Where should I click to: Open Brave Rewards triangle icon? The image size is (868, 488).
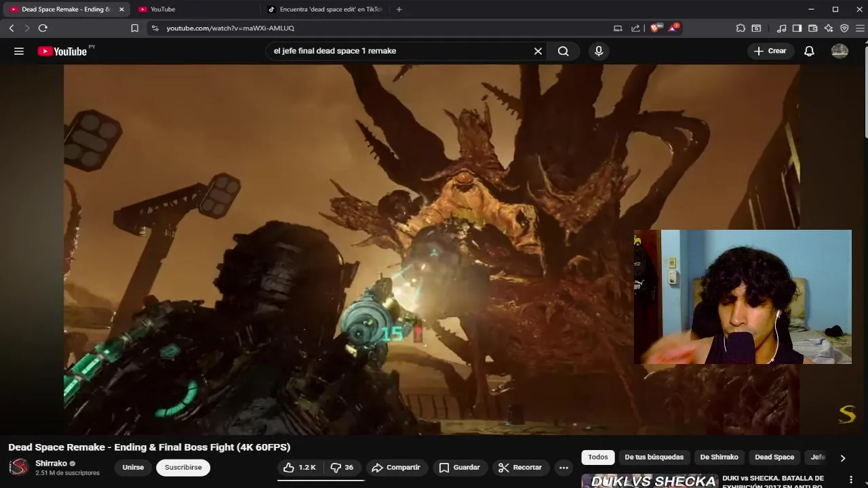click(673, 28)
